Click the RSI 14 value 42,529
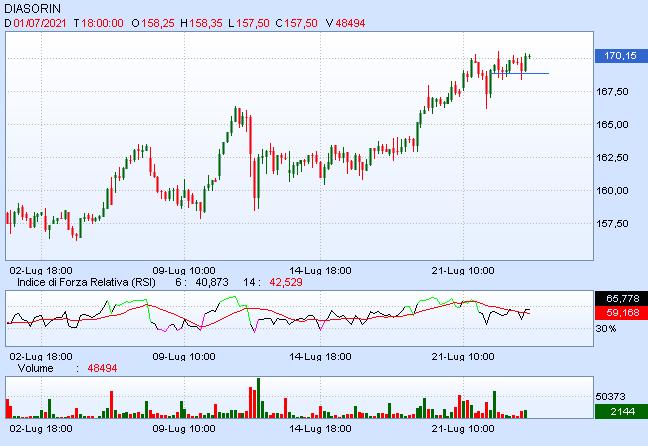Screen dimensions: 648x446 coord(286,282)
